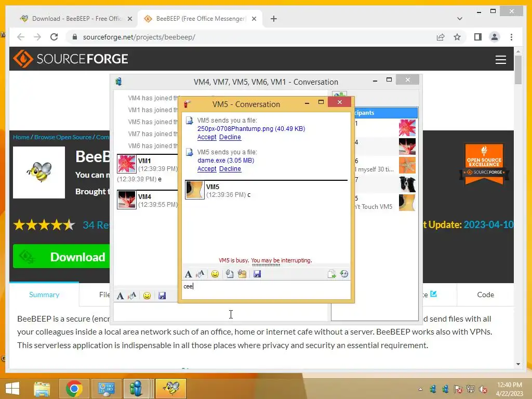Click the dame.exe file name link

[x=225, y=160]
